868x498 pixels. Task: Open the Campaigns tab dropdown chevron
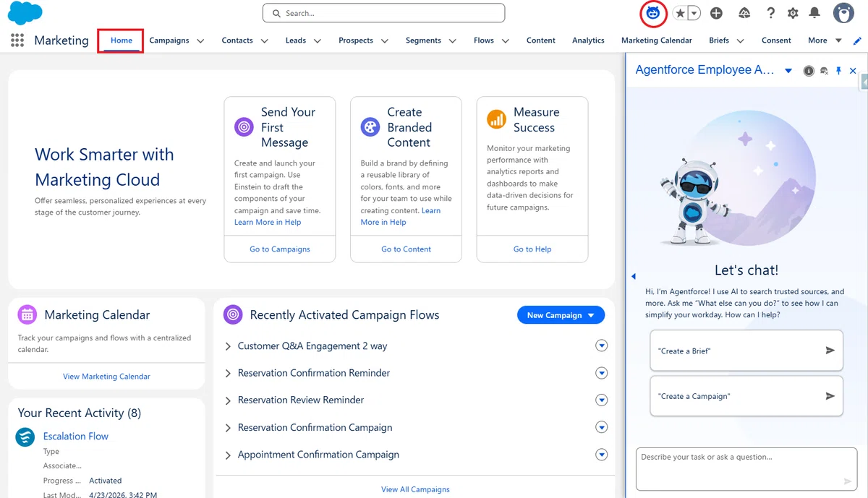[x=200, y=41]
